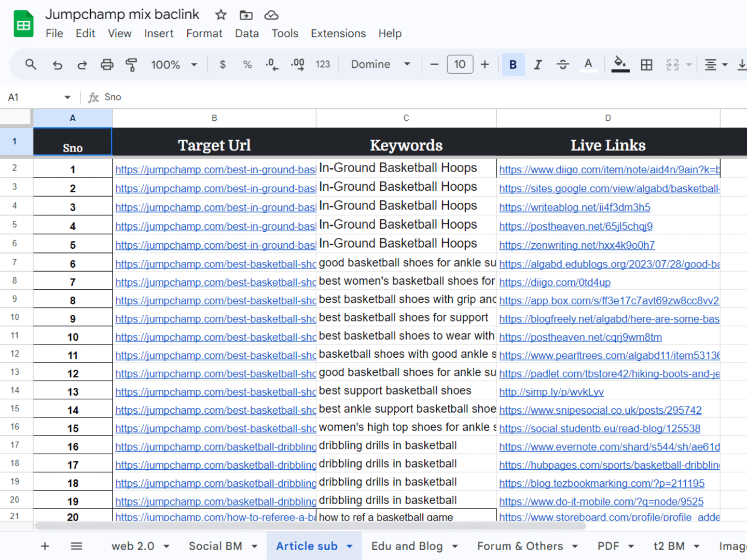
Task: Format as currency with dollar icon
Action: 223,64
